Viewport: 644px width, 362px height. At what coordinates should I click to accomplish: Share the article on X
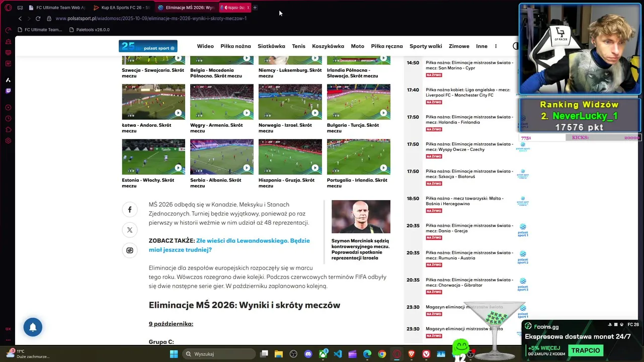coord(130,230)
